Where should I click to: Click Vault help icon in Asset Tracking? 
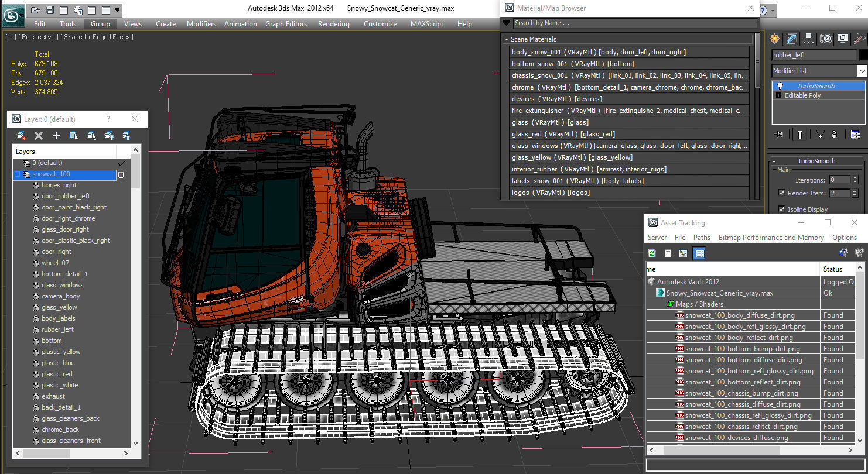[x=843, y=253]
